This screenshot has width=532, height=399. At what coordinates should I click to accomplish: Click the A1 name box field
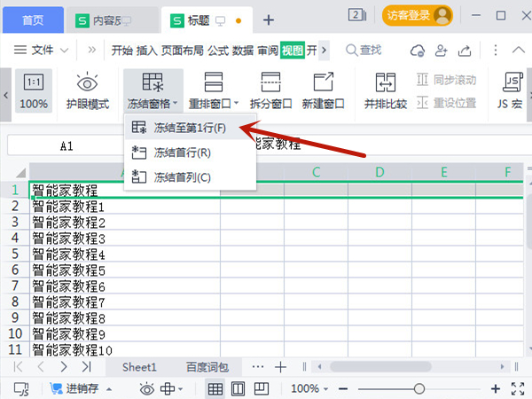(x=66, y=145)
